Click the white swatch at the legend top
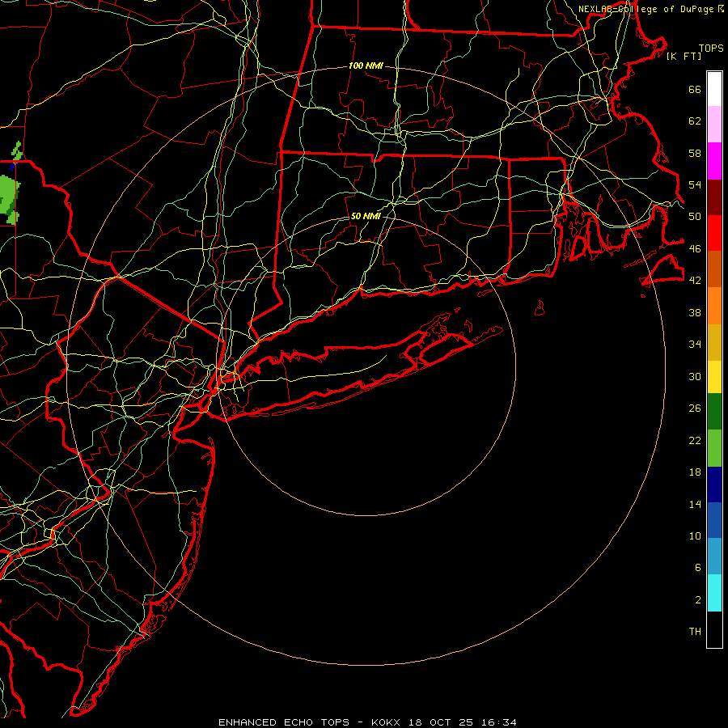The image size is (728, 728). click(714, 89)
